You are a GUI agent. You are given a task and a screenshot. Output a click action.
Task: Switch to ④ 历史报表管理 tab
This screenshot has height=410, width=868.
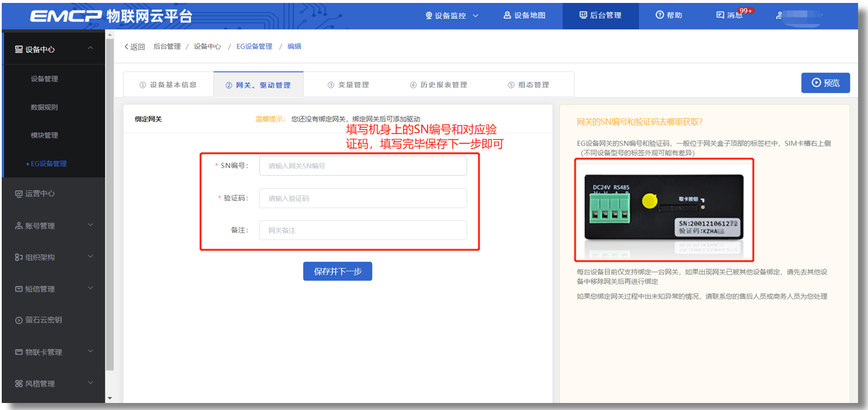pos(439,85)
